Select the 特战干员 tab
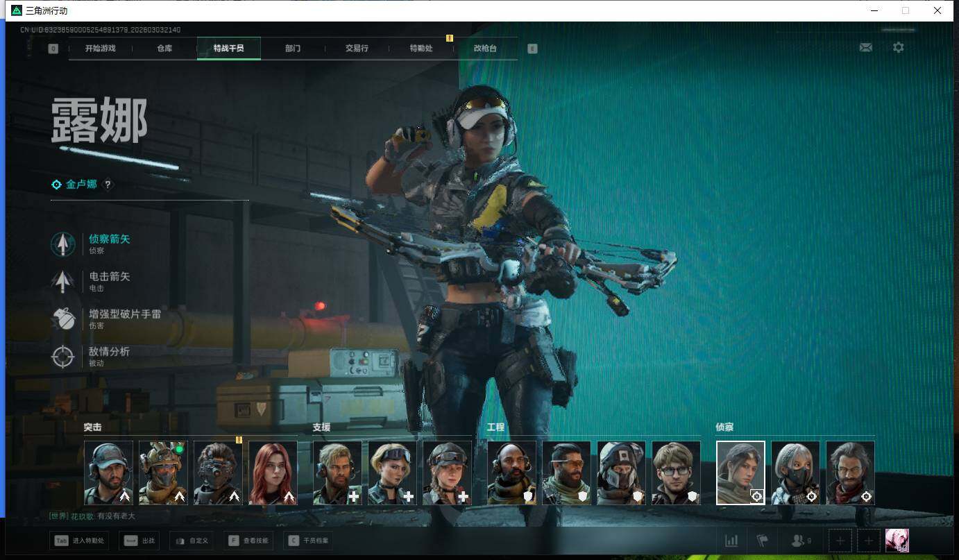The image size is (959, 560). (x=229, y=49)
